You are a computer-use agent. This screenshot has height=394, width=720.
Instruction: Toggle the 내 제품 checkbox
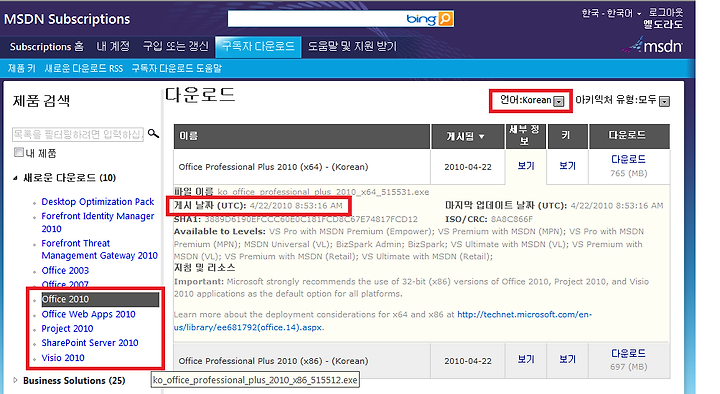click(19, 152)
